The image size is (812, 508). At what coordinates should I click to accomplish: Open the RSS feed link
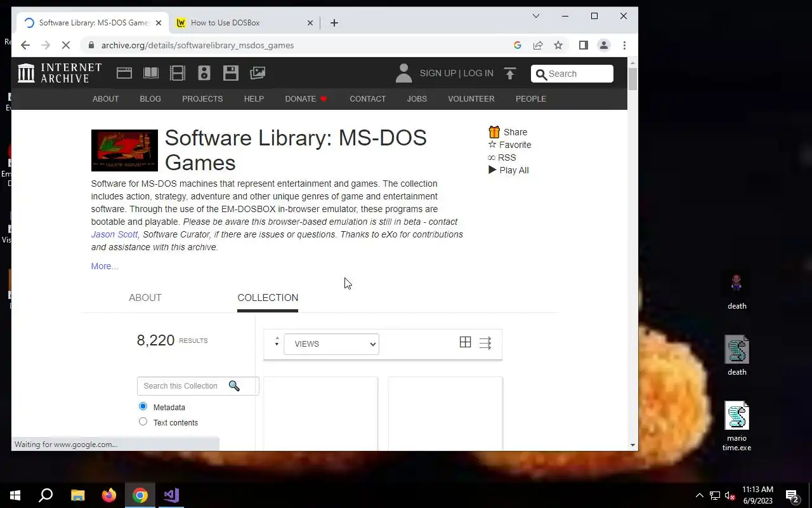click(x=502, y=157)
